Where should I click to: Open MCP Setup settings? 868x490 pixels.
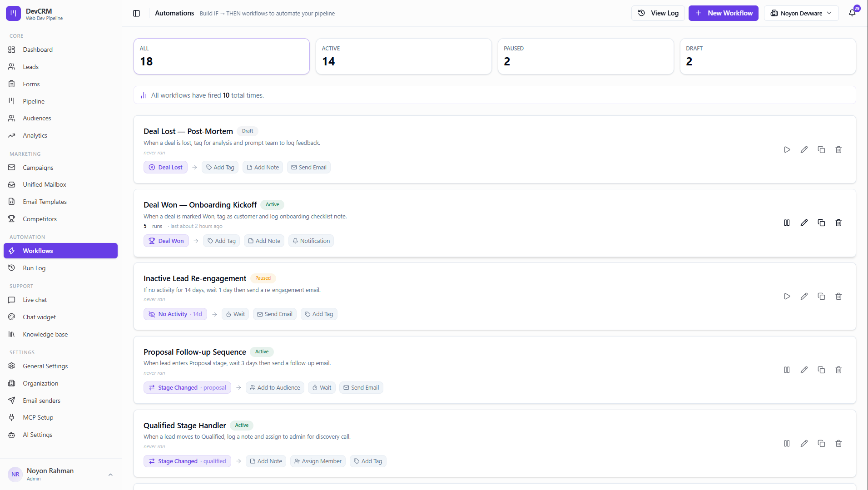pos(60,417)
